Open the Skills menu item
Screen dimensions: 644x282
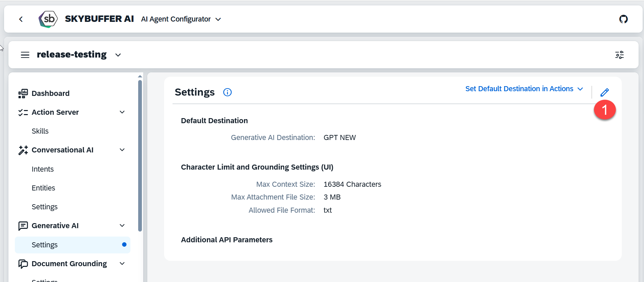[x=40, y=131]
